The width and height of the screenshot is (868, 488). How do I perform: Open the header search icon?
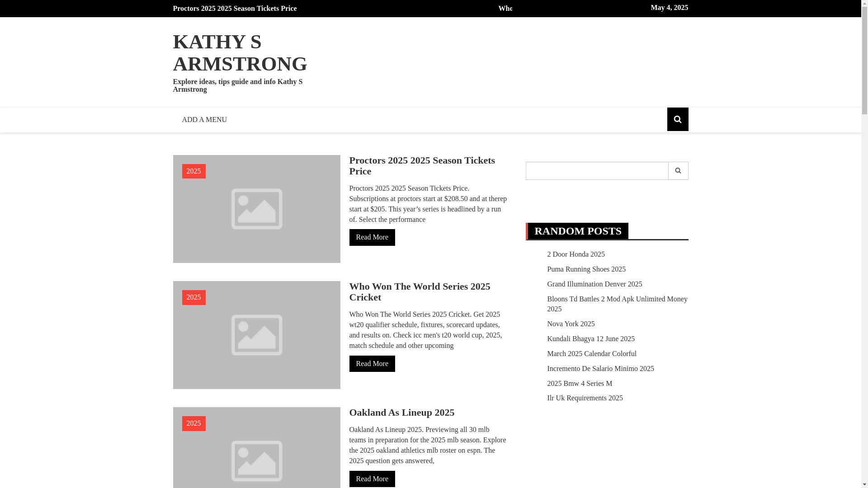[x=677, y=119]
